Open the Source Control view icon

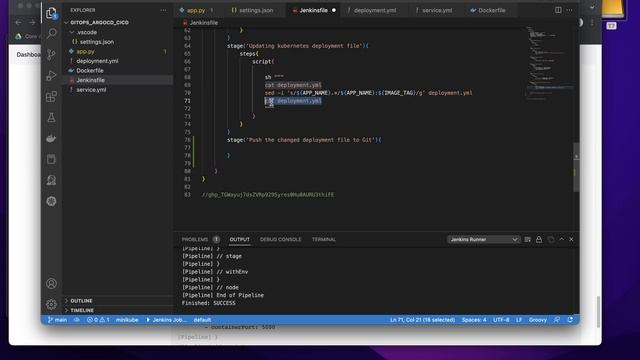[51, 54]
